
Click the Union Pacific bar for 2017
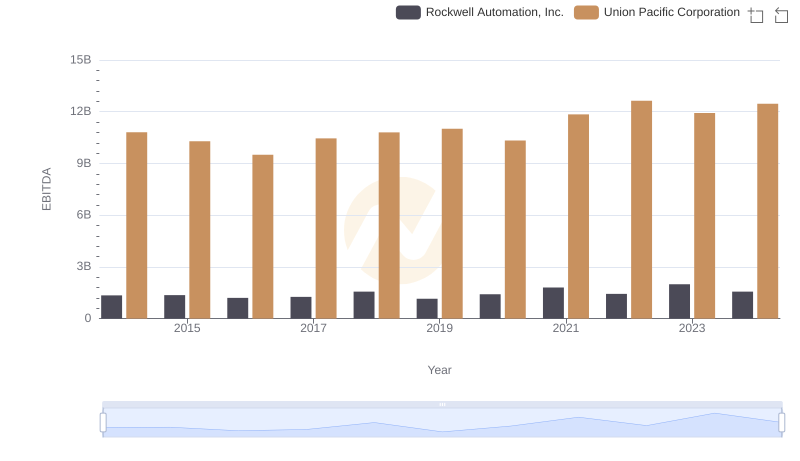click(326, 228)
